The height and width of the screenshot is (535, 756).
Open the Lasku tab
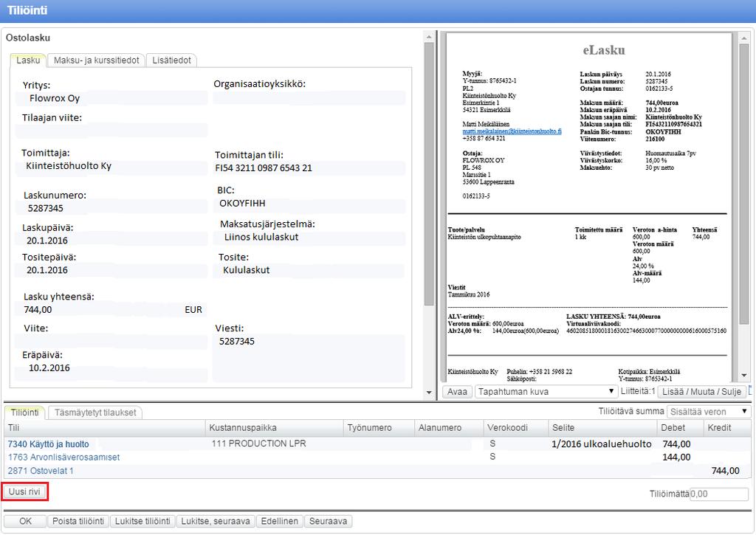[x=28, y=61]
